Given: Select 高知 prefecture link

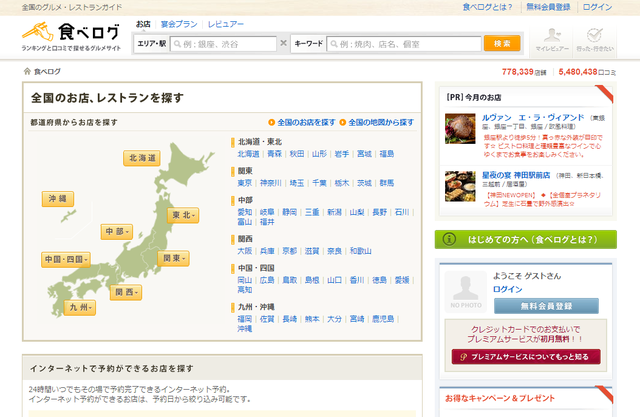Looking at the screenshot, I should tap(245, 290).
